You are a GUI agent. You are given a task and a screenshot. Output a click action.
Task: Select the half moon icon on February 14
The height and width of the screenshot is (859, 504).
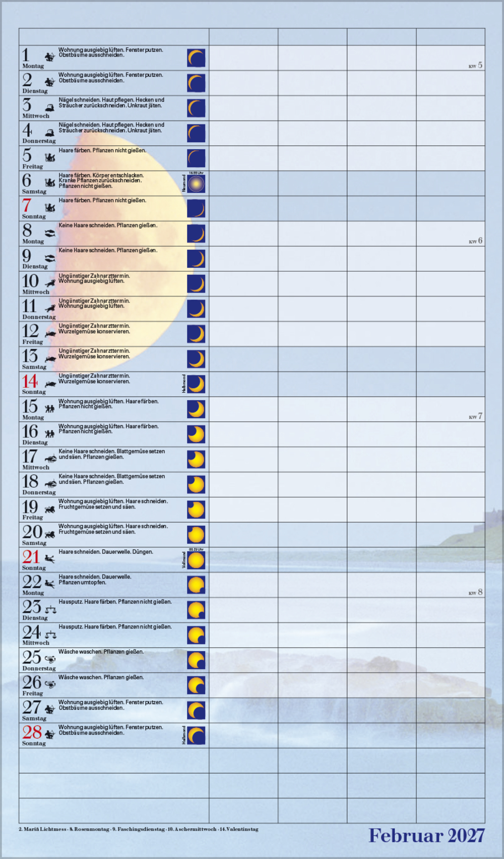tap(196, 384)
